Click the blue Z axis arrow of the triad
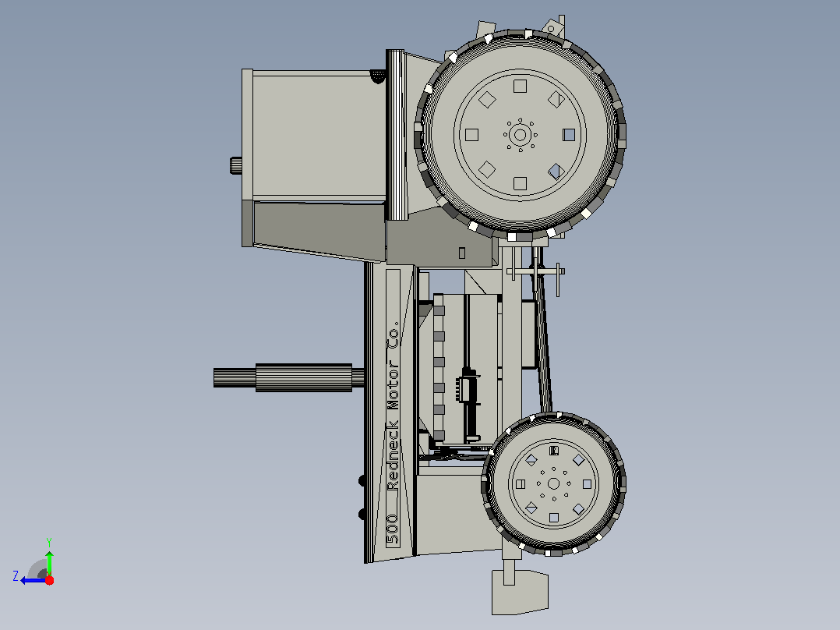 click(x=34, y=580)
